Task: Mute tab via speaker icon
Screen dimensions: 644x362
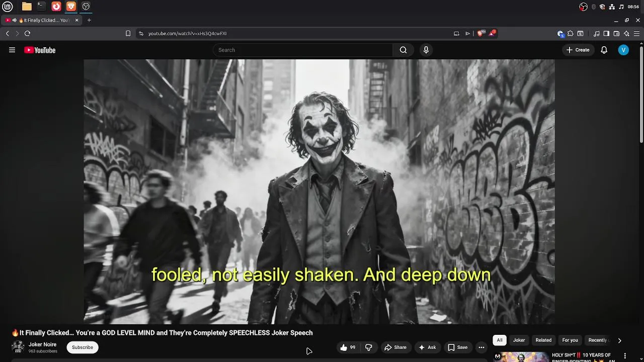Action: (x=15, y=20)
